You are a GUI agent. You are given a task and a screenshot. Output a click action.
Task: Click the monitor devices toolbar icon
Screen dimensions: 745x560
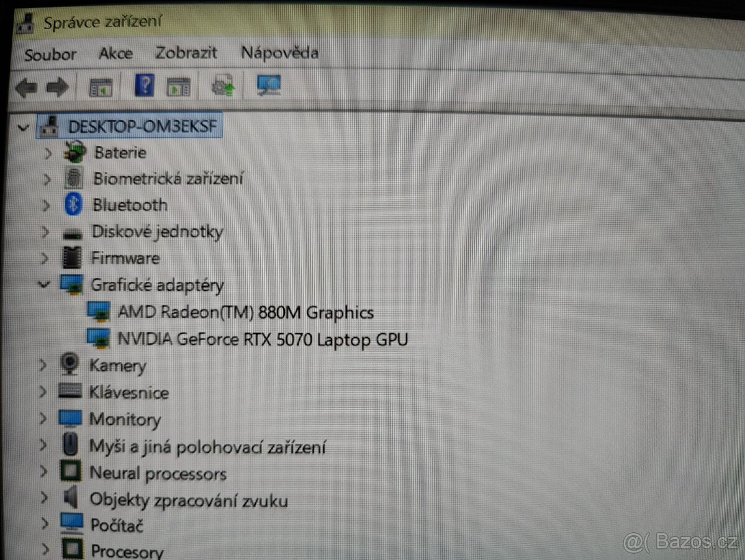click(x=269, y=86)
